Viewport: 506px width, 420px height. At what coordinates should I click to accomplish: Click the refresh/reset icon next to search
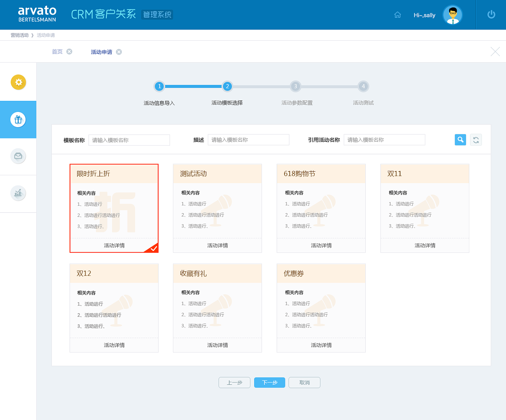coord(476,140)
